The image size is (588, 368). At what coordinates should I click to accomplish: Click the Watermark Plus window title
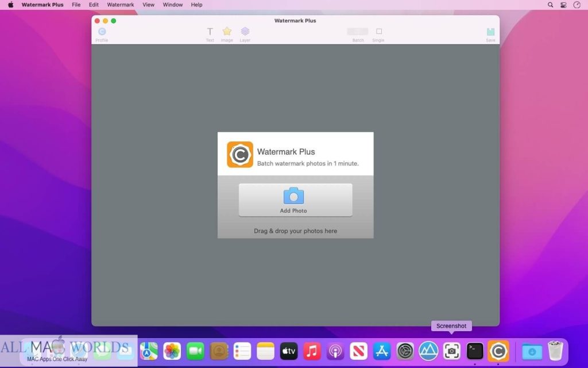coord(295,21)
